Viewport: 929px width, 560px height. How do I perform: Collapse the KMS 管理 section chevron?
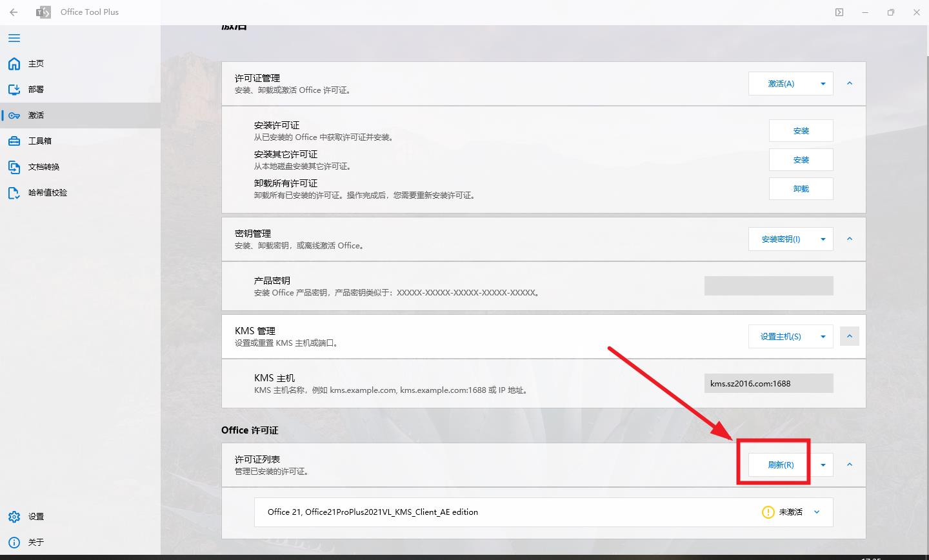[850, 335]
